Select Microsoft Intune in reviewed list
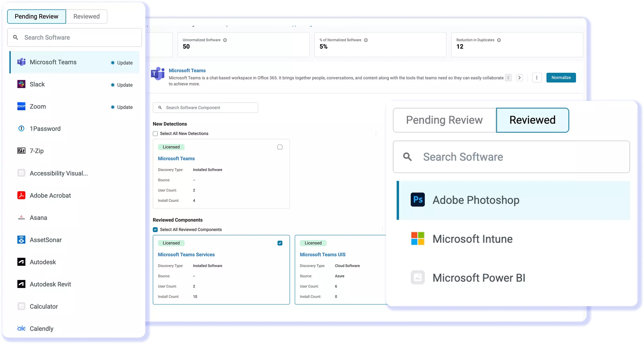This screenshot has width=644, height=344. click(514, 239)
